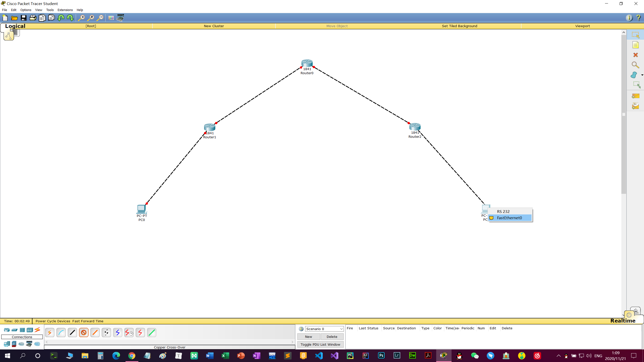Screen dimensions: 644x362
Task: Select FastEthernet0 port in popup
Action: (510, 218)
